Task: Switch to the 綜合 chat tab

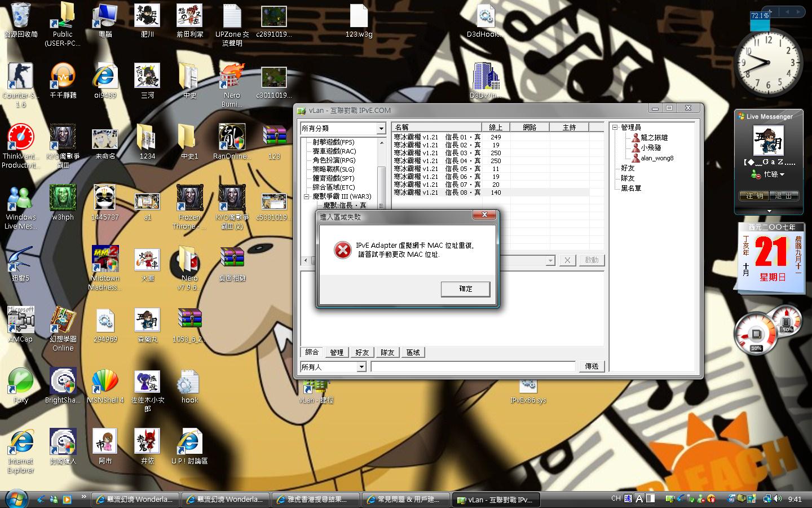Action: pos(312,352)
